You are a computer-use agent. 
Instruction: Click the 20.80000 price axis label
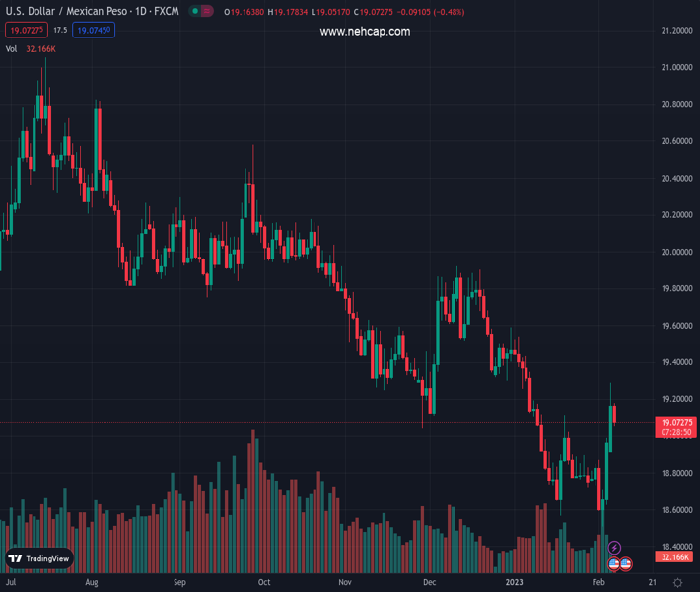pyautogui.click(x=676, y=105)
